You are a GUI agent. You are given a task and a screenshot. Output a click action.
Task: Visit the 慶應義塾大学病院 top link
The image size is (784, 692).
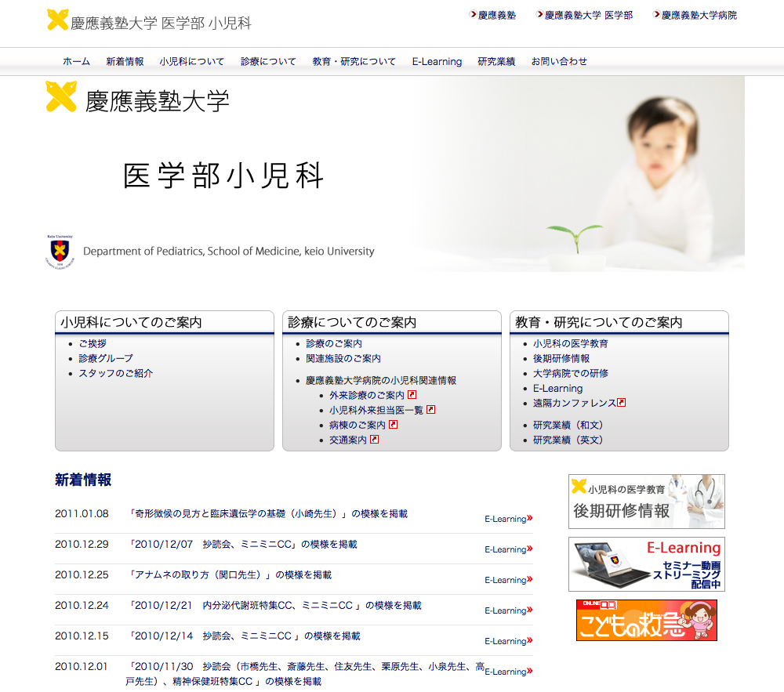tap(699, 16)
